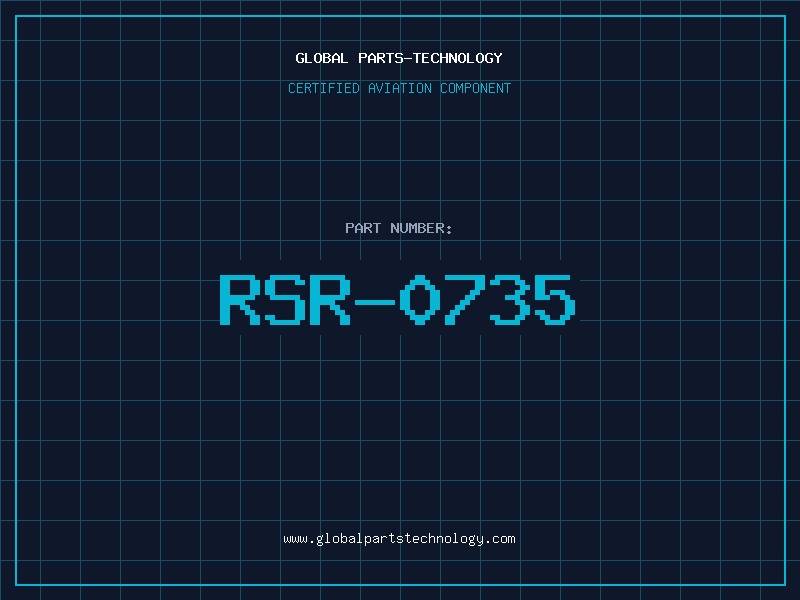Click the GLOBAL PARTS-TECHNOLOGY heading

(x=399, y=58)
